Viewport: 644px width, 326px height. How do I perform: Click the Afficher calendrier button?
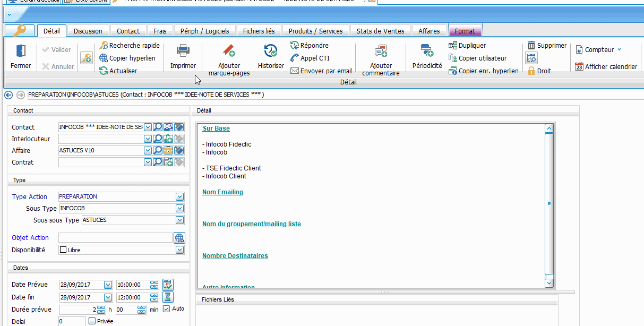pos(606,67)
